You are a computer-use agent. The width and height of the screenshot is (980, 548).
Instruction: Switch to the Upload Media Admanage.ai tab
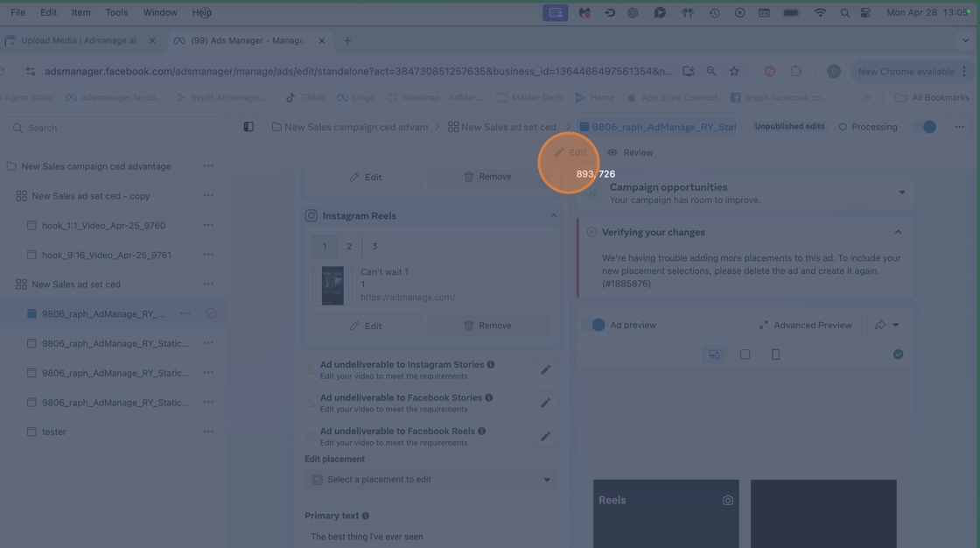pyautogui.click(x=78, y=40)
